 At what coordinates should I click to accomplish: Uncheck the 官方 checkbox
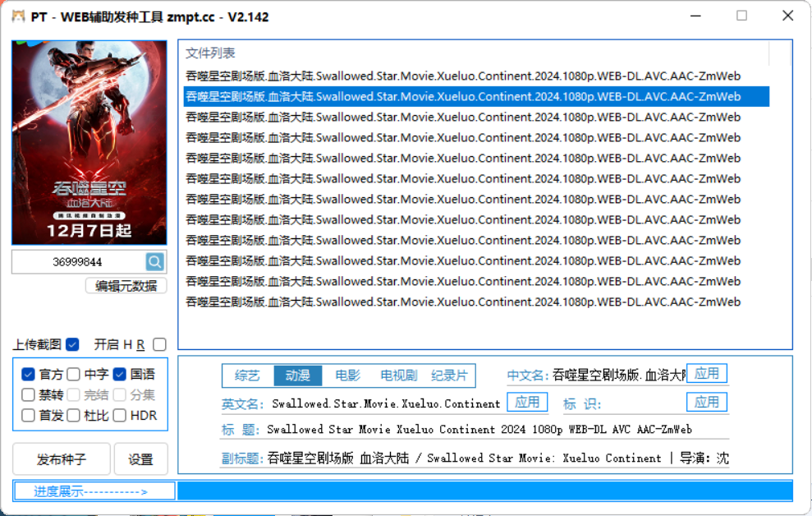point(28,375)
